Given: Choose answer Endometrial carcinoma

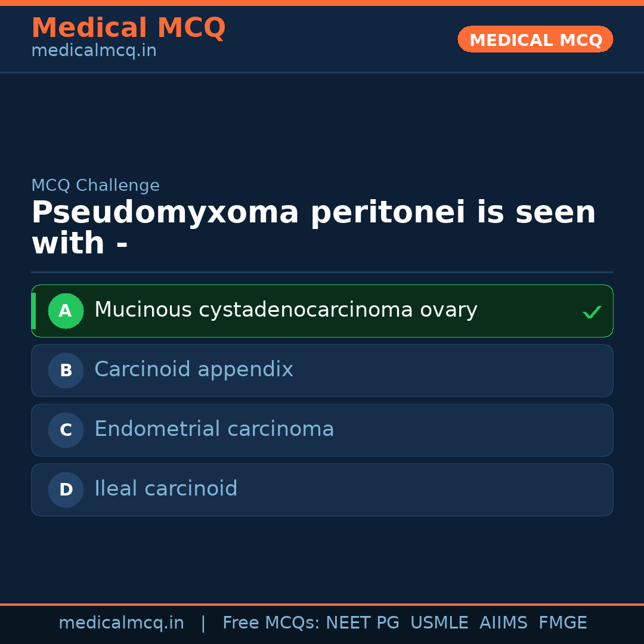Looking at the screenshot, I should click(214, 429).
